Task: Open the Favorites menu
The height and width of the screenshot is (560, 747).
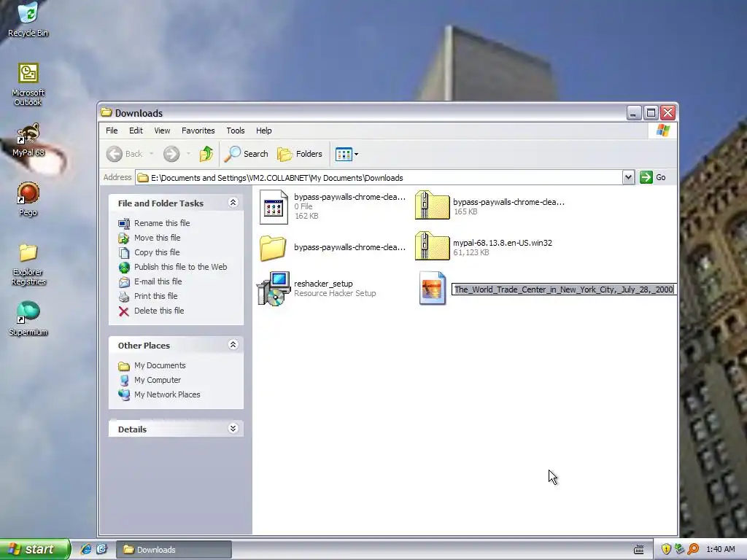Action: [198, 131]
